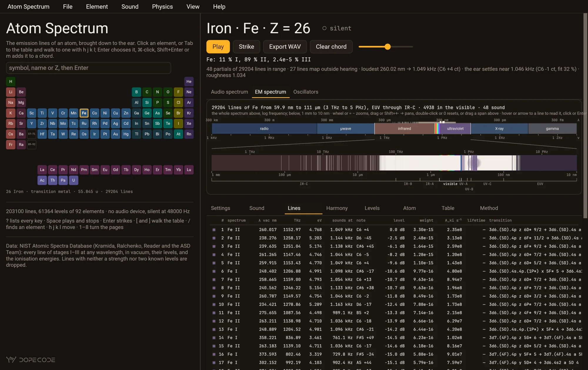Choose the Thorium (Th) element tile
The image size is (588, 370).
(53, 180)
